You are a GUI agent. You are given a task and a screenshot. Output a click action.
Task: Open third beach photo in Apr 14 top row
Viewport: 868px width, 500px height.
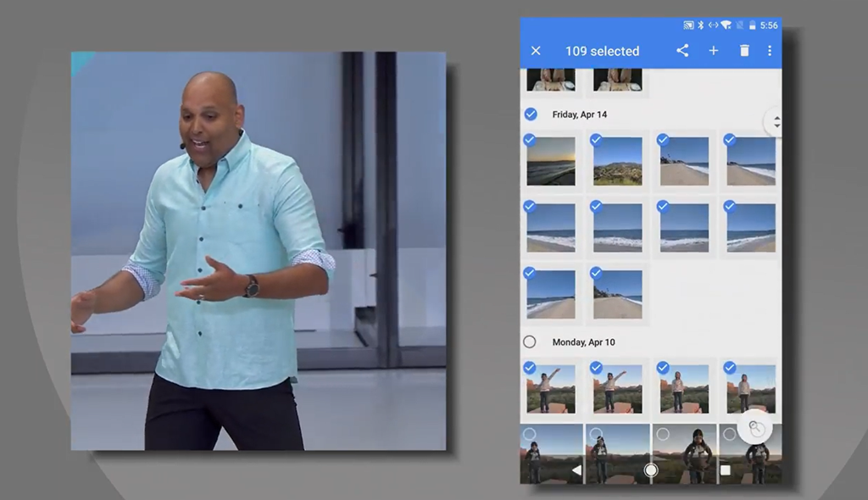coord(684,161)
